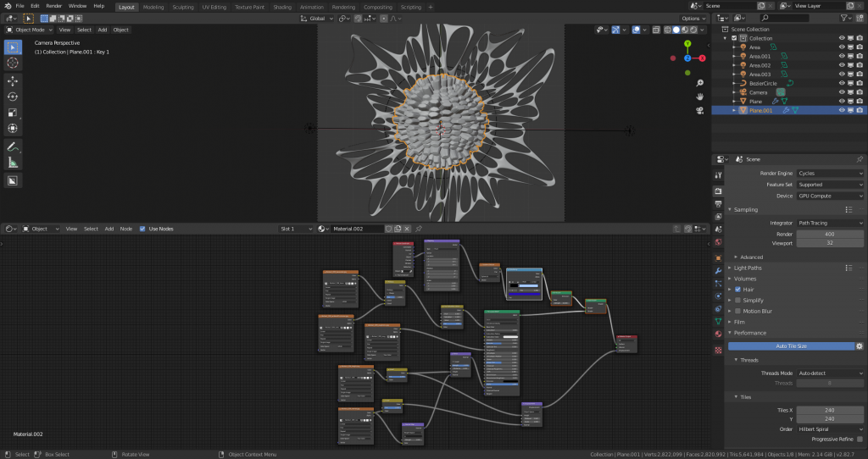Open the Render Engine dropdown
The width and height of the screenshot is (868, 459).
click(x=830, y=173)
